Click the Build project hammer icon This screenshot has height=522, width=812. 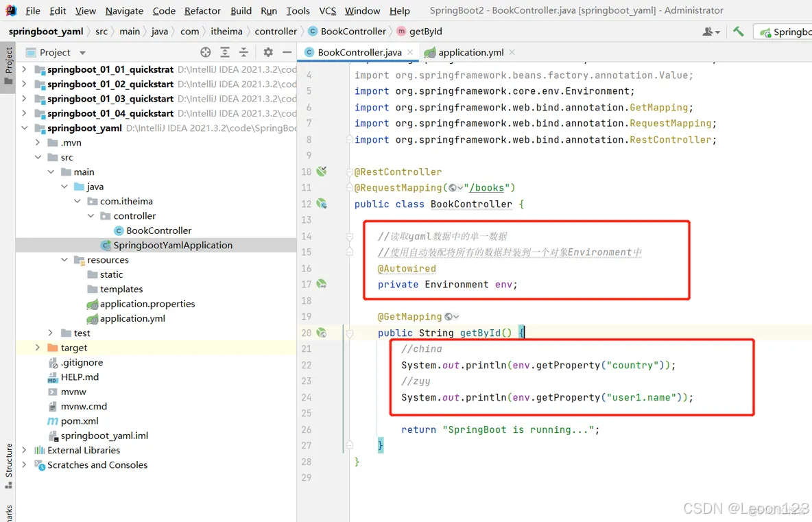(x=739, y=32)
